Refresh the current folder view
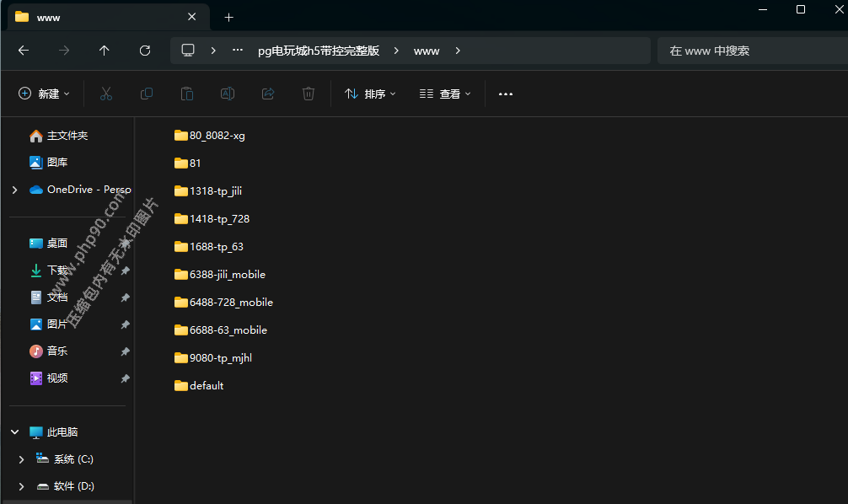This screenshot has width=848, height=504. 145,51
